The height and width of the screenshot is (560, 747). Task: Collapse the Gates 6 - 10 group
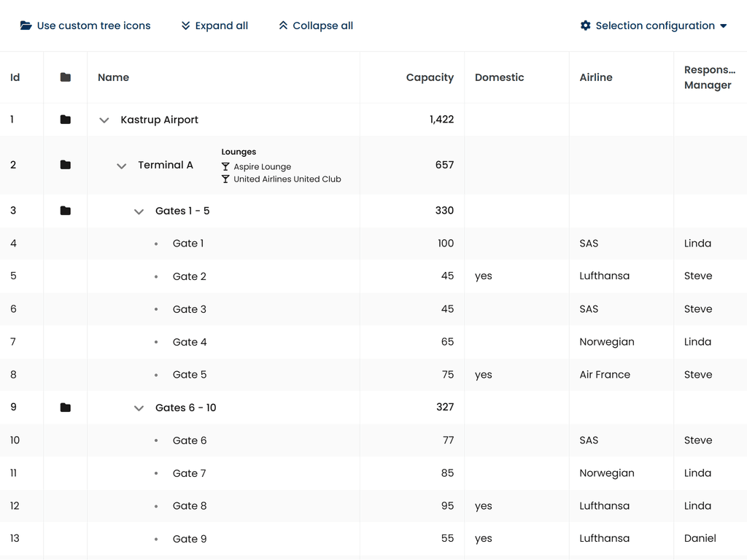point(139,408)
